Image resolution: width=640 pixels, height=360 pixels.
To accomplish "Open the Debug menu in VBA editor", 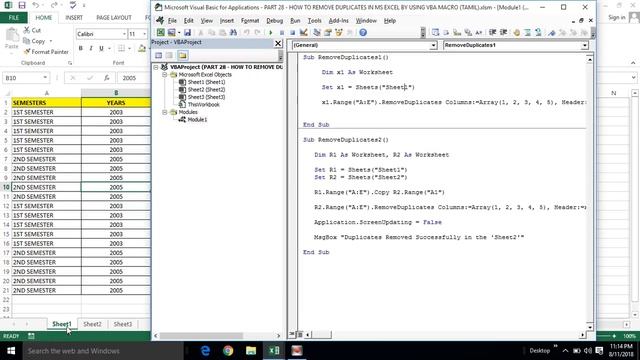I will coord(274,20).
